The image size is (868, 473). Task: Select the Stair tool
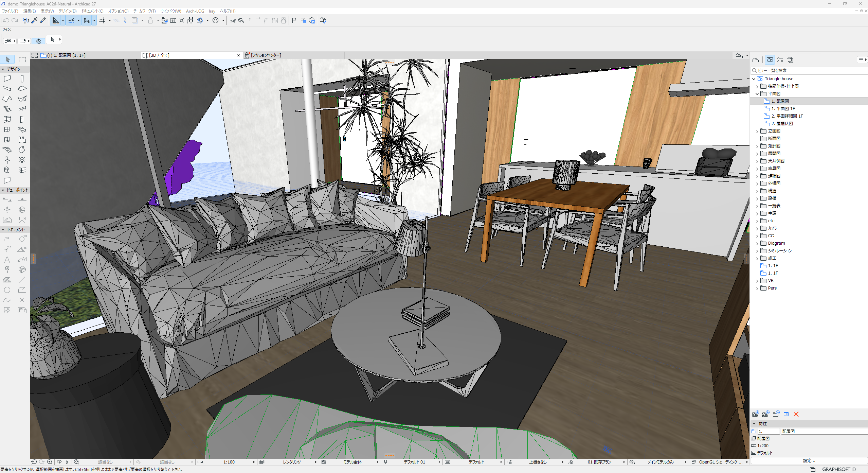pyautogui.click(x=7, y=109)
